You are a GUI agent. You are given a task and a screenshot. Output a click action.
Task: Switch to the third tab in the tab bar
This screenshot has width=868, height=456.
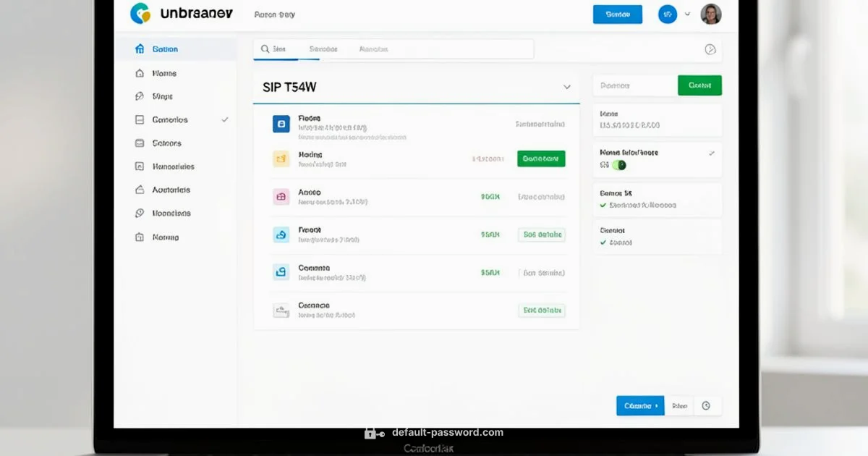tap(373, 49)
